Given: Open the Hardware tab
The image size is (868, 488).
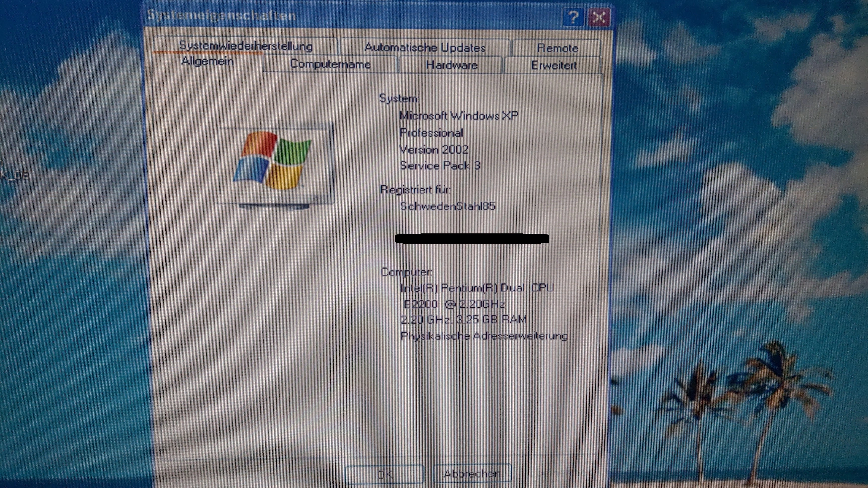Looking at the screenshot, I should [451, 65].
